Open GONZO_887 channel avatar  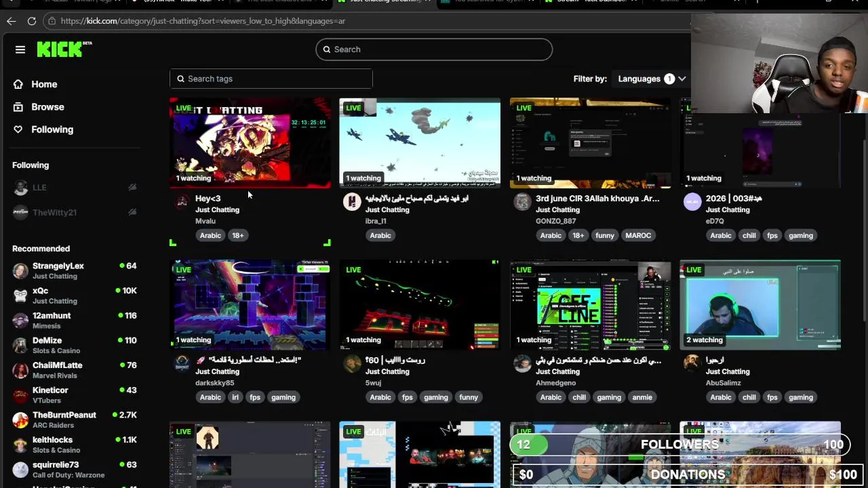(522, 202)
